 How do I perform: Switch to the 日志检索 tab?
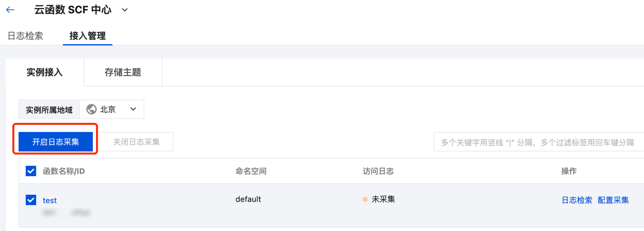25,36
